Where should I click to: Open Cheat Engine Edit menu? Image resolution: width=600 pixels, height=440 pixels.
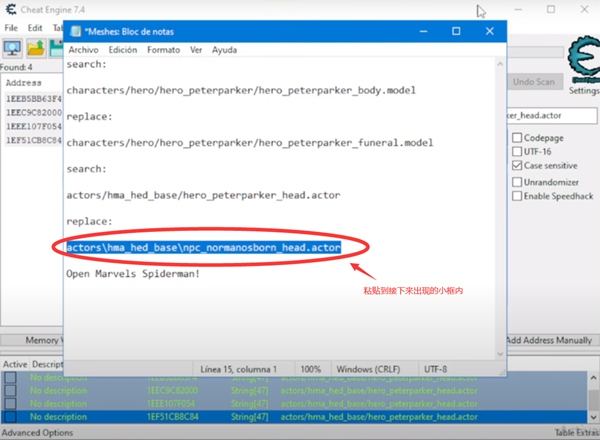point(35,28)
